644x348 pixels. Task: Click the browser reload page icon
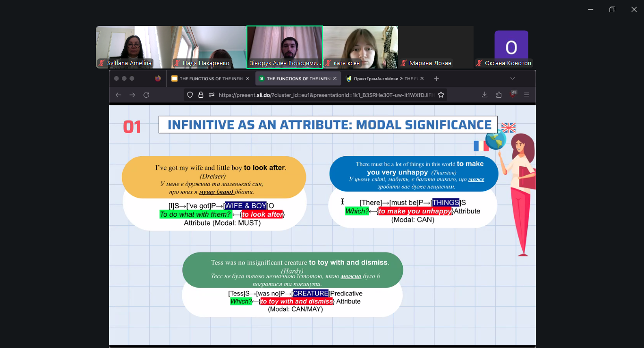[x=146, y=95]
